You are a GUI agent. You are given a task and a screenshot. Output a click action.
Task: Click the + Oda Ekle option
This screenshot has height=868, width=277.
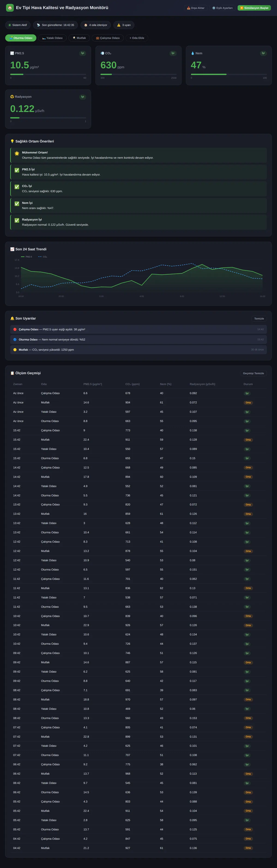(137, 38)
